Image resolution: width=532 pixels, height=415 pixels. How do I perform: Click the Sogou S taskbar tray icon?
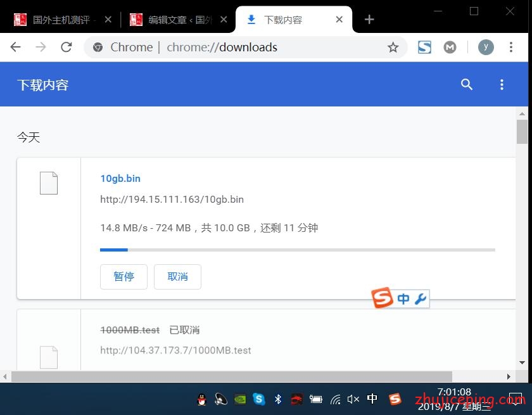[x=395, y=399]
